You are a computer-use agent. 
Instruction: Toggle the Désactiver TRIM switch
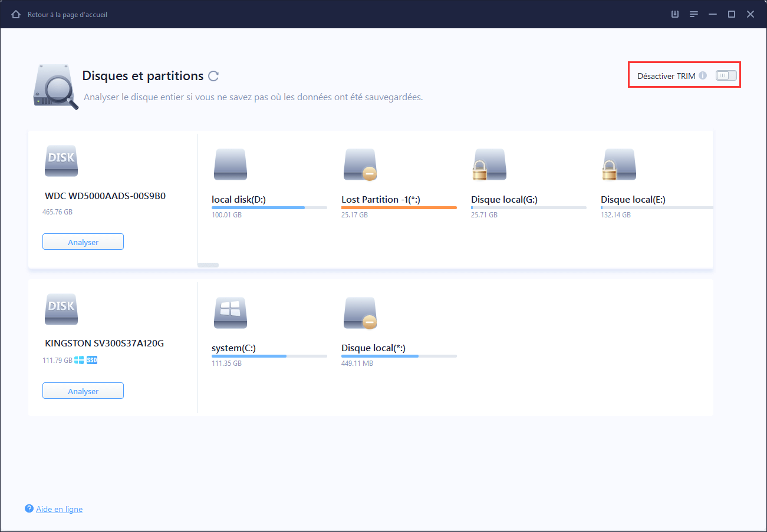point(726,75)
